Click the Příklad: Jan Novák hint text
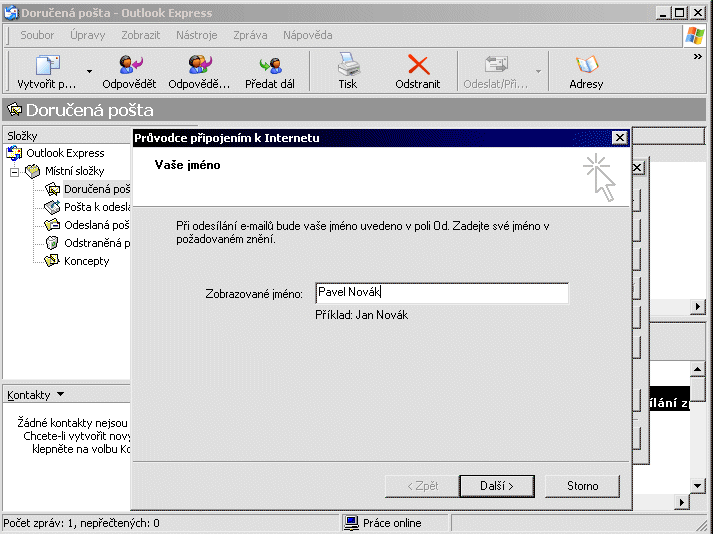 pos(362,315)
